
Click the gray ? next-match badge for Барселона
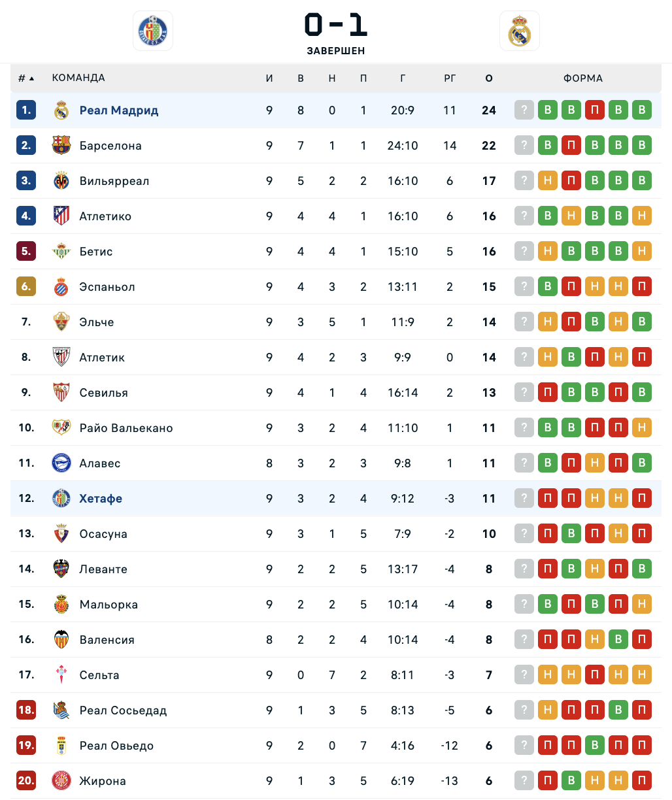(524, 145)
